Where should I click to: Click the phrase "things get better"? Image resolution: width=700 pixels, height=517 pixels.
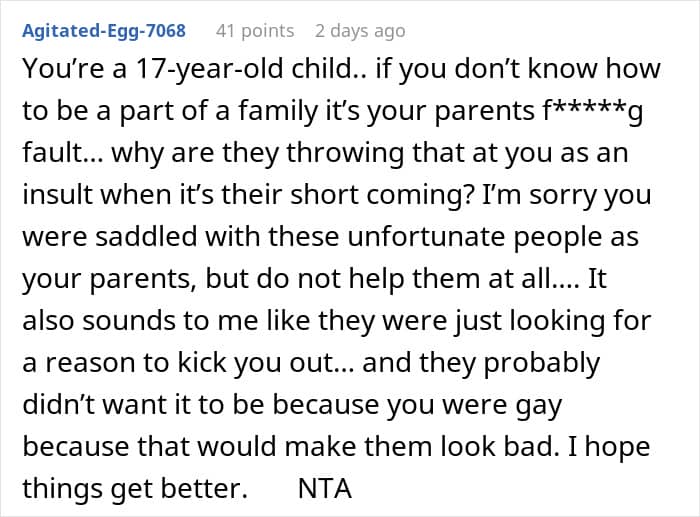[132, 490]
